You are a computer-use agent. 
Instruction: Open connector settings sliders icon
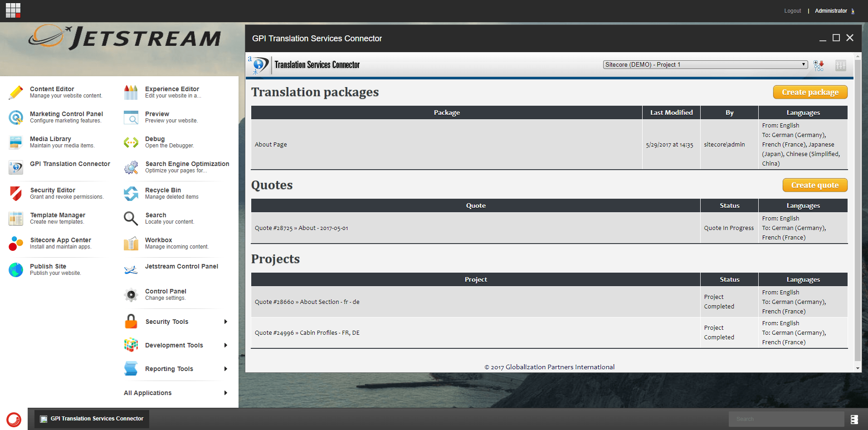click(841, 65)
